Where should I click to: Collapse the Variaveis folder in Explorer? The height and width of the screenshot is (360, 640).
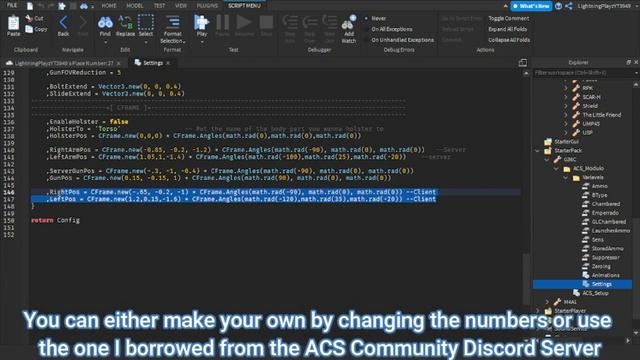[x=566, y=178]
